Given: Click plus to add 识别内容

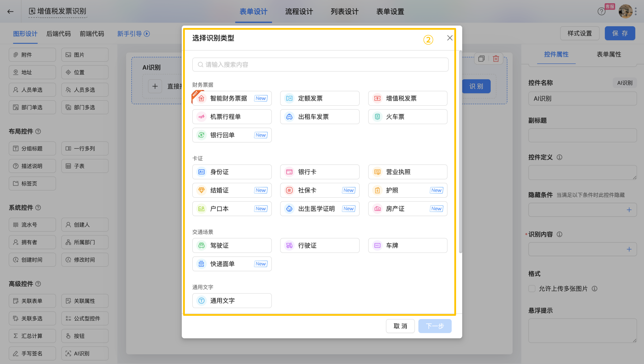Looking at the screenshot, I should click(x=629, y=249).
